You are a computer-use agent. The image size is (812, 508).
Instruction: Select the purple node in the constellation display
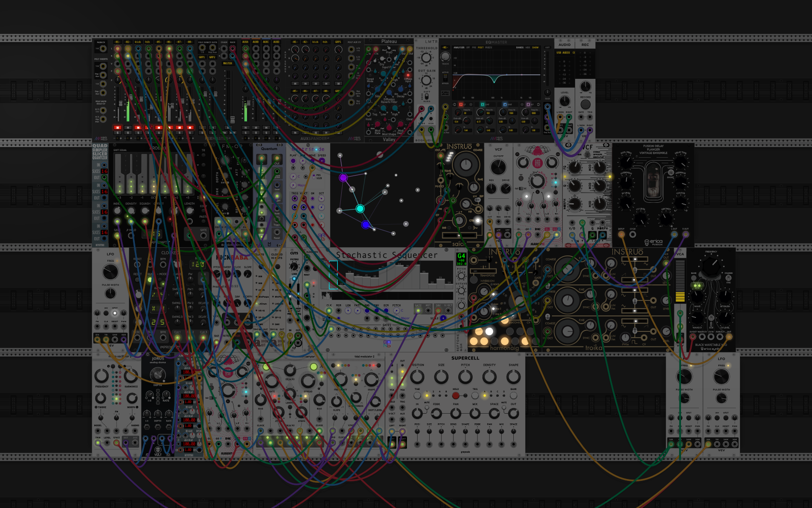(x=343, y=178)
